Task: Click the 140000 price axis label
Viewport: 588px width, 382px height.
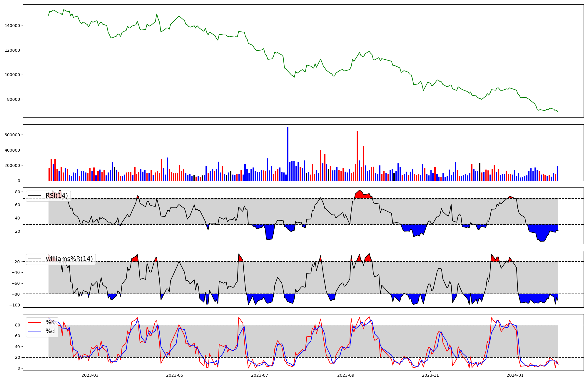Action: 12,26
